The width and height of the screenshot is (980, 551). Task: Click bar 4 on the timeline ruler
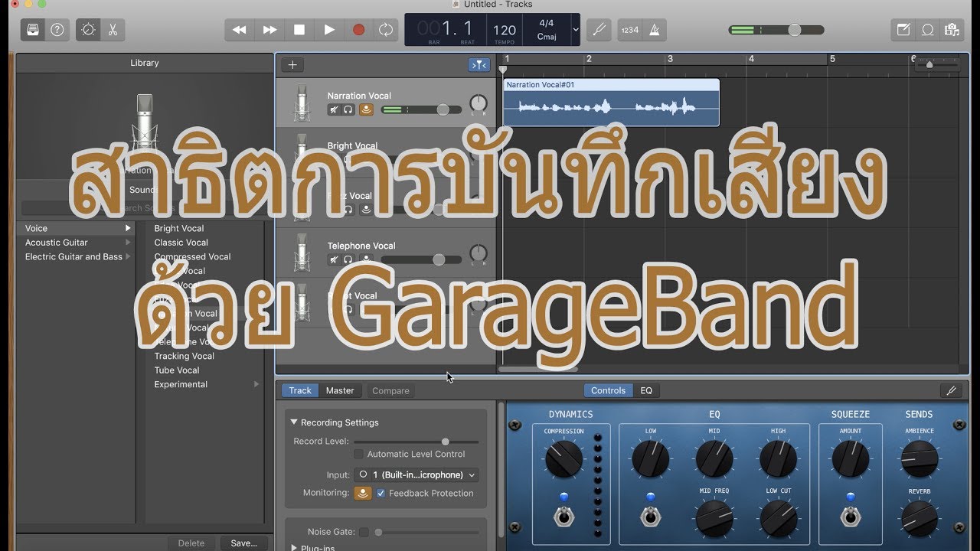coord(751,59)
